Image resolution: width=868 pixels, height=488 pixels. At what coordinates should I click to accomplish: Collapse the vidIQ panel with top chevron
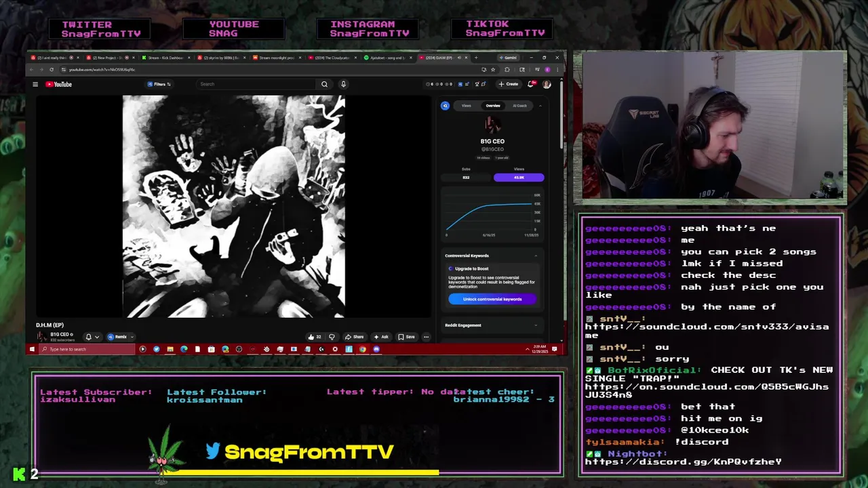pos(540,106)
